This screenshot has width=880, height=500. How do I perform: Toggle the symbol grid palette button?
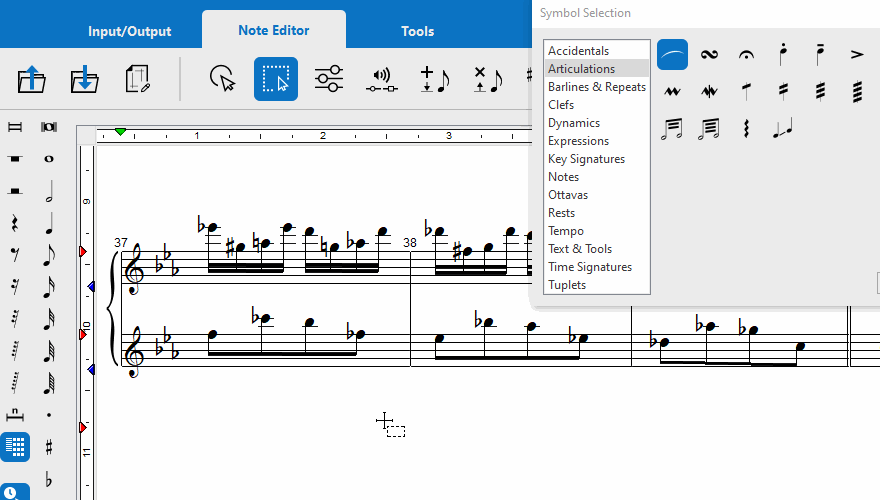(15, 446)
